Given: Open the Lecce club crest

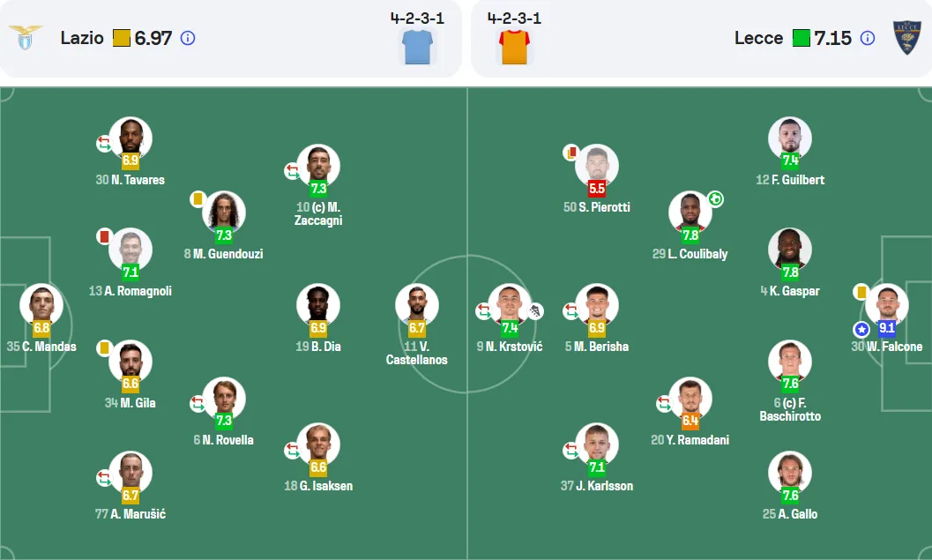Looking at the screenshot, I should click(907, 38).
